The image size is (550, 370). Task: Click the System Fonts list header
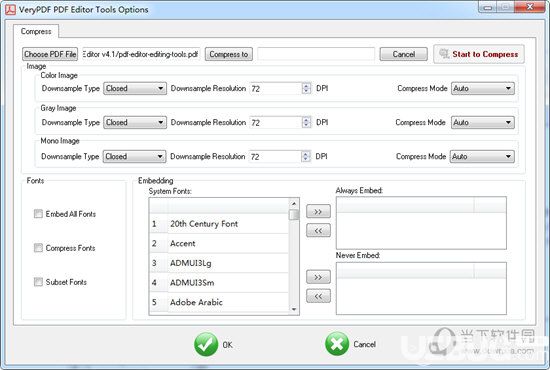click(219, 206)
